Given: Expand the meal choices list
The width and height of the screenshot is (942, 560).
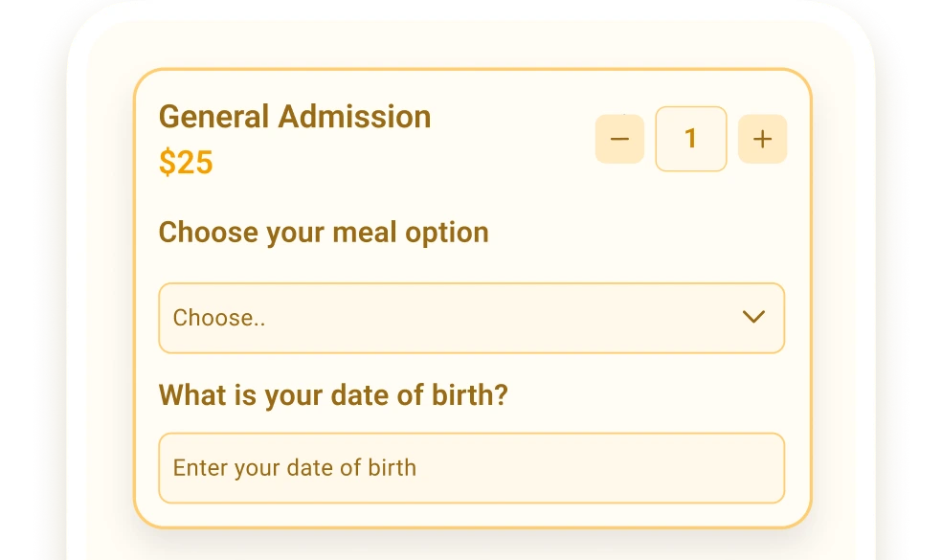Looking at the screenshot, I should [471, 318].
